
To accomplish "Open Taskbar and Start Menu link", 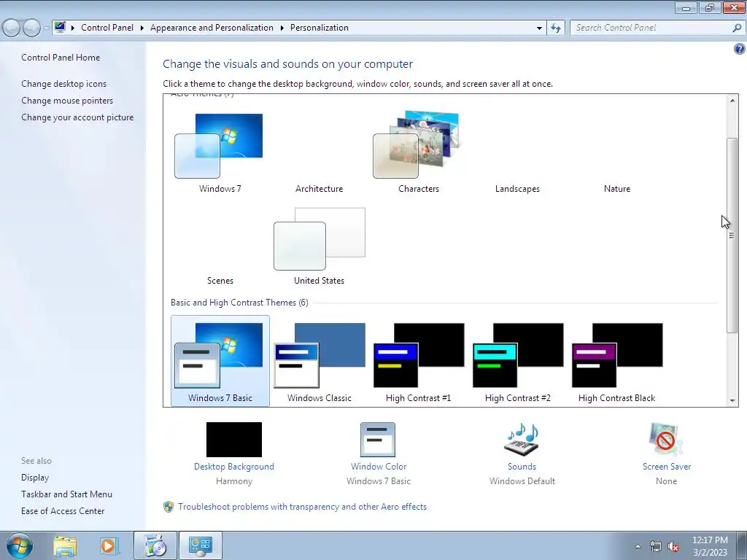I will pos(66,494).
